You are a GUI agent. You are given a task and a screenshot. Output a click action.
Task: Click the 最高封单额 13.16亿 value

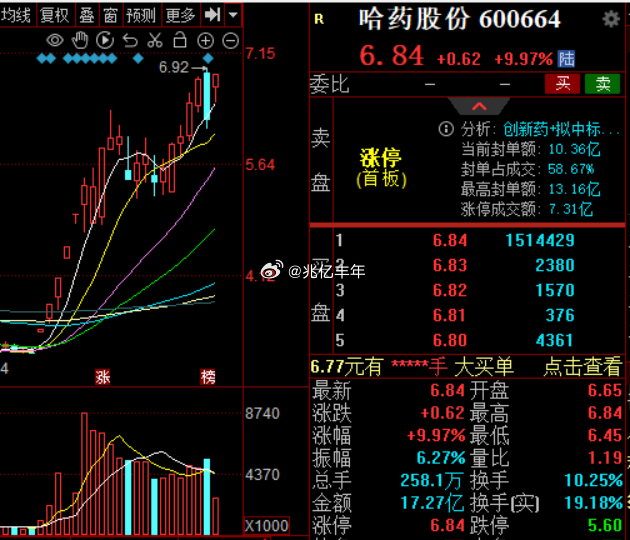[574, 189]
